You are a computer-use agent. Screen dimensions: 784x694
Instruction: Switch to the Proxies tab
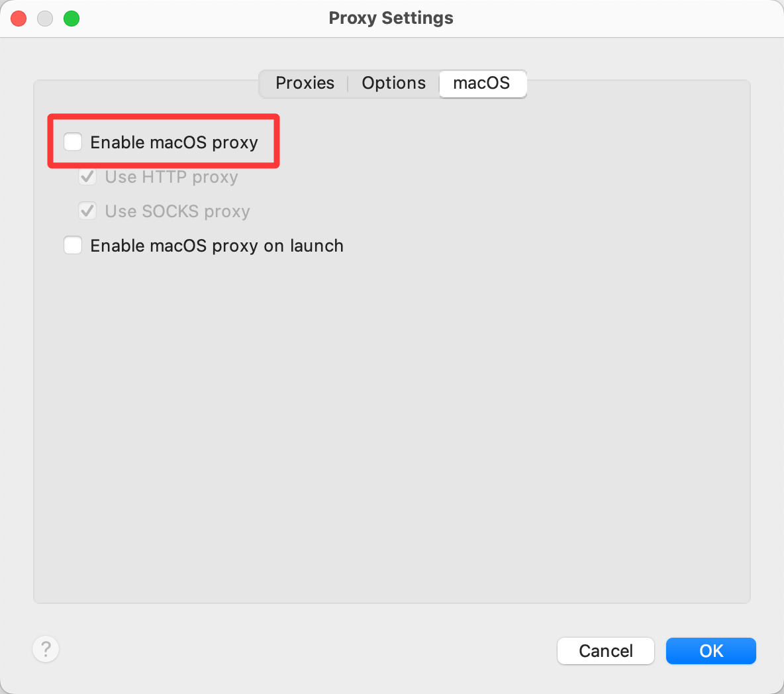(305, 83)
